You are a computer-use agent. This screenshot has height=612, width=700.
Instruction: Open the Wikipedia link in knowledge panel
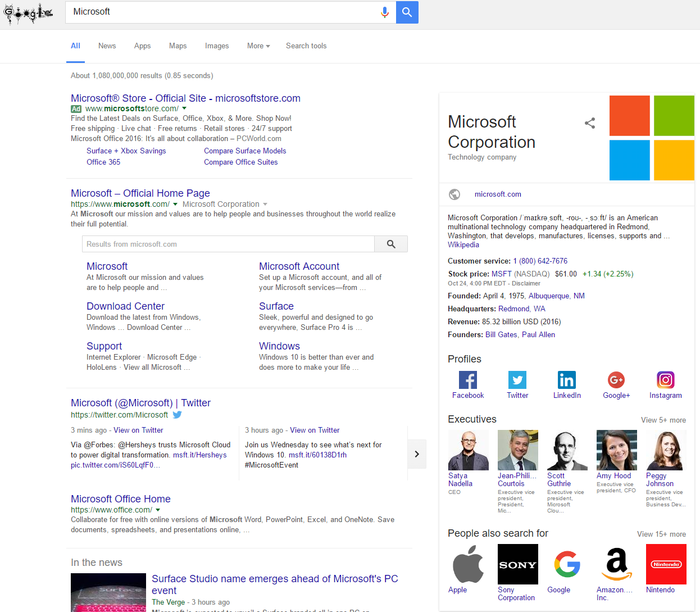(463, 245)
